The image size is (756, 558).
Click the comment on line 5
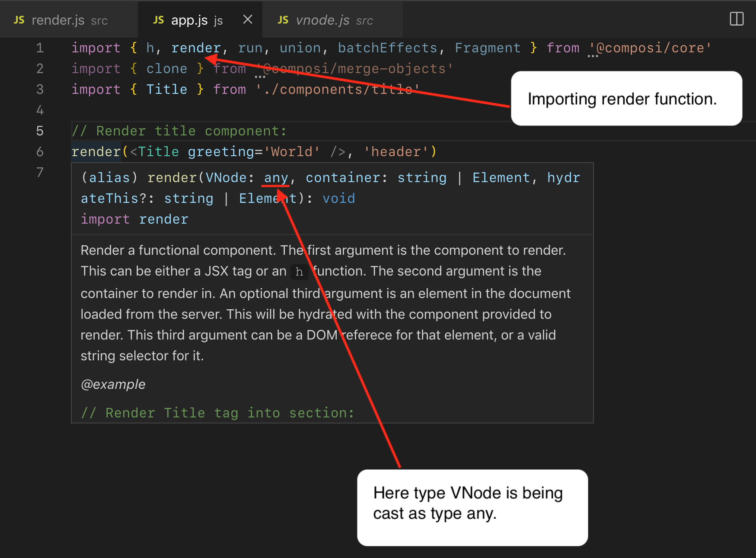click(x=179, y=131)
